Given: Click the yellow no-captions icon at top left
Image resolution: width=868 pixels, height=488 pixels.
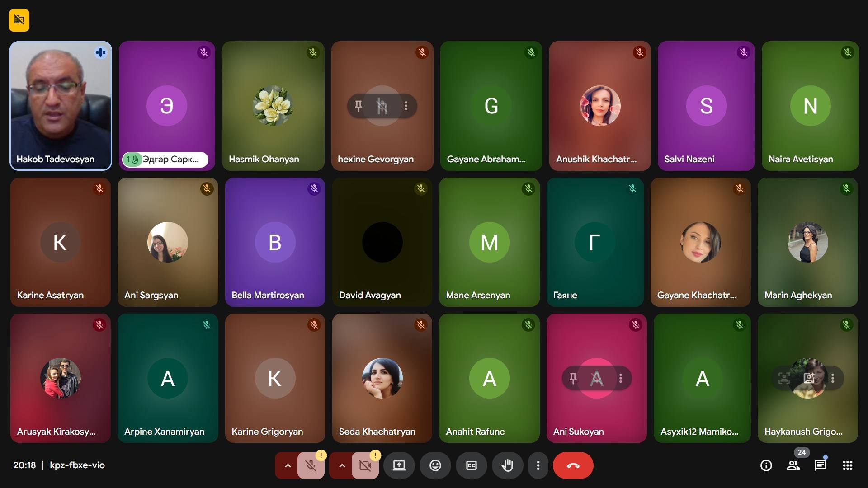Looking at the screenshot, I should 19,20.
